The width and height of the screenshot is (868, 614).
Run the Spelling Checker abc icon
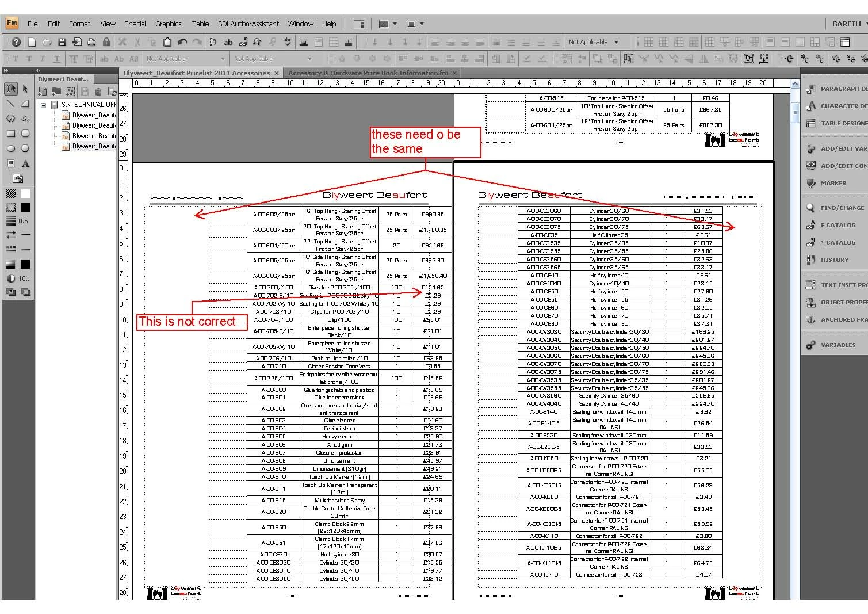(288, 42)
